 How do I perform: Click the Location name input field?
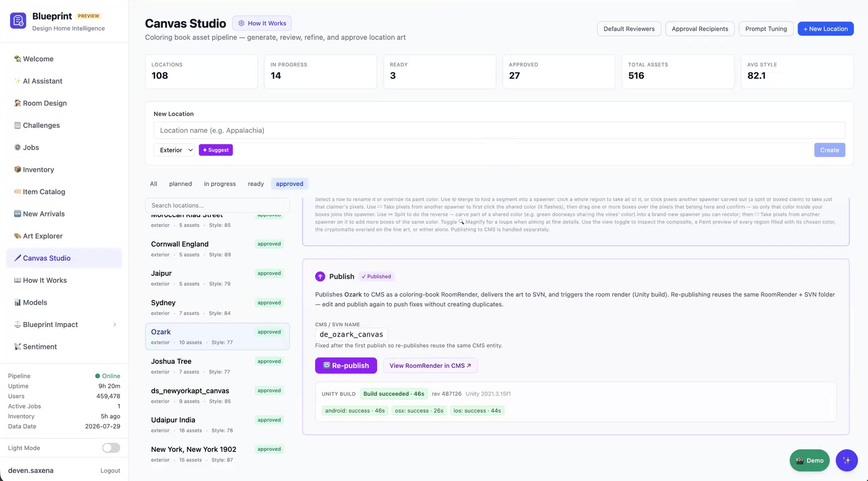coord(499,130)
